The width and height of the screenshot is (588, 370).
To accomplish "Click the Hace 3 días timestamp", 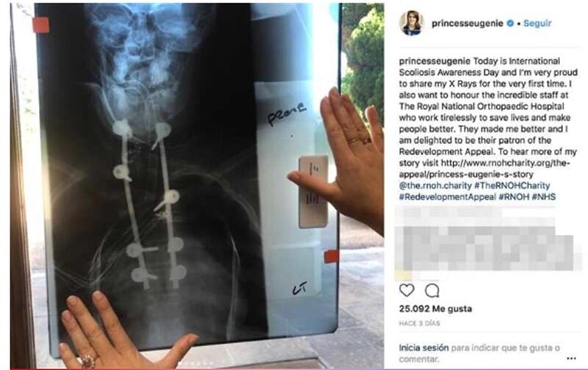I will click(419, 323).
